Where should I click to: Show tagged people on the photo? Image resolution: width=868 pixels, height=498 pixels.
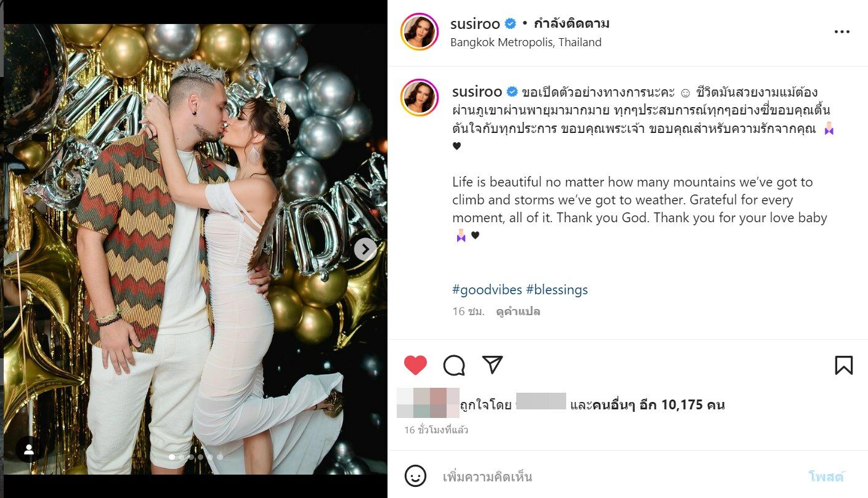point(29,449)
